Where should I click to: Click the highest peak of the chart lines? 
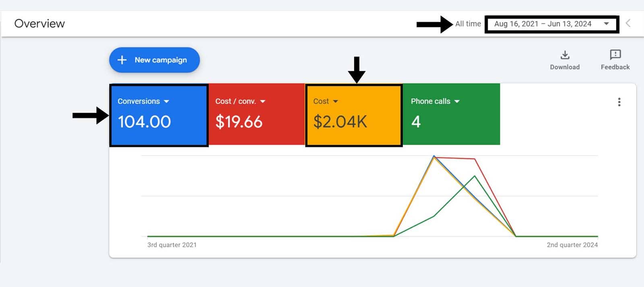pos(434,156)
